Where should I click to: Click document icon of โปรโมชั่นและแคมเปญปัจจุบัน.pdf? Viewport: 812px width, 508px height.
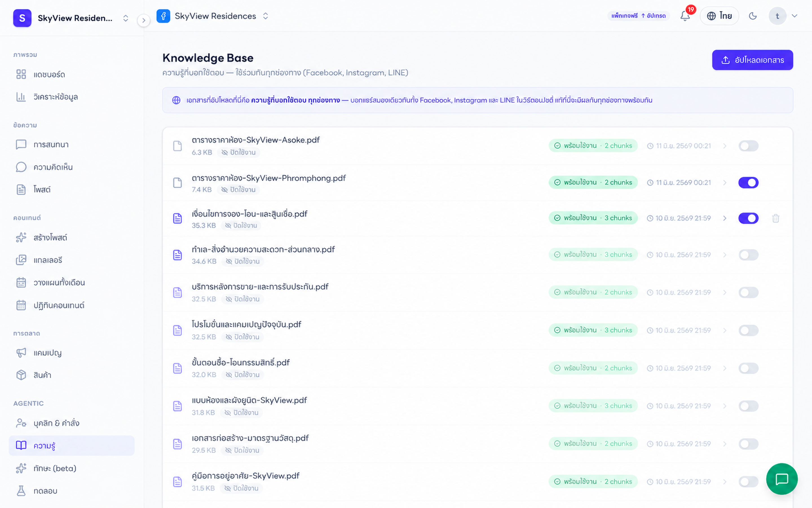177,330
